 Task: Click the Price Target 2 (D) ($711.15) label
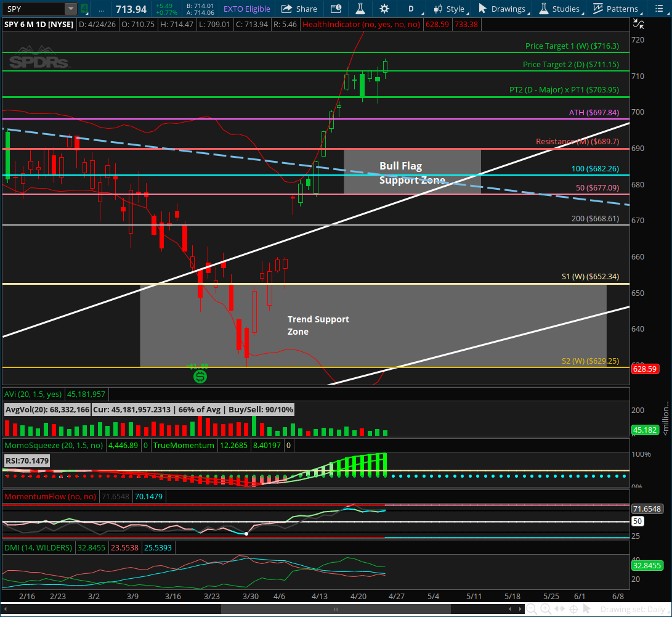(x=571, y=64)
